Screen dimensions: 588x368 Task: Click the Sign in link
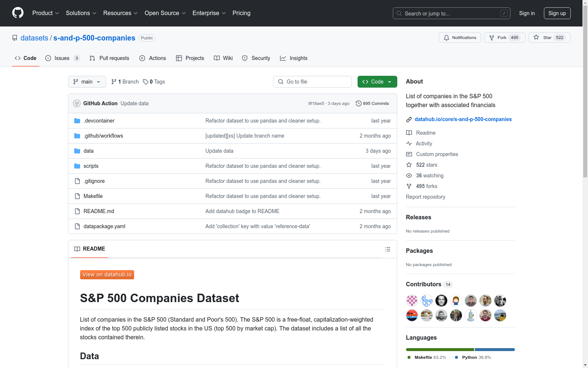[x=527, y=13]
